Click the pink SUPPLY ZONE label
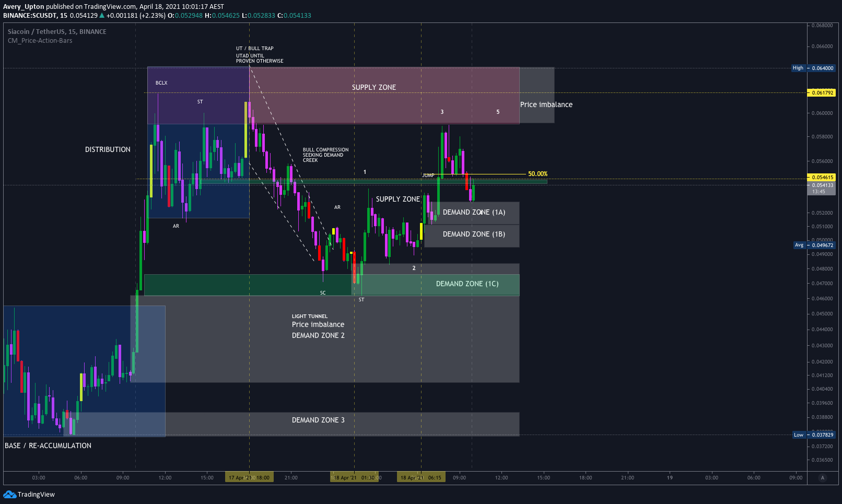This screenshot has width=842, height=504. [374, 87]
